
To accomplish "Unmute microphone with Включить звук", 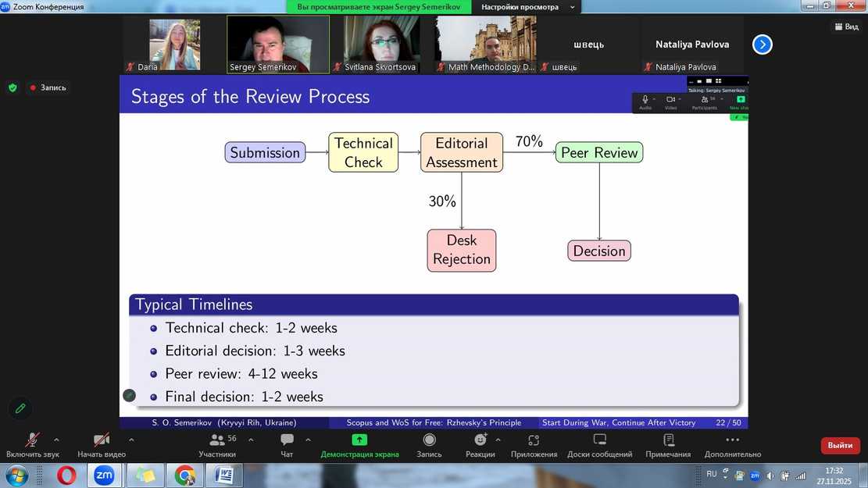I will click(32, 445).
